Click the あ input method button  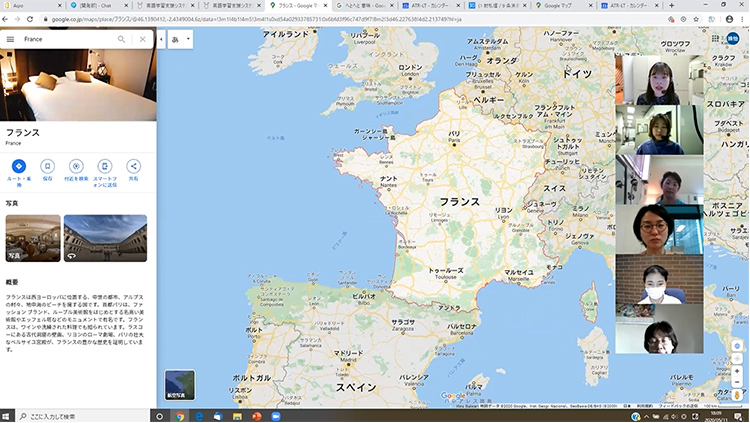(x=175, y=40)
